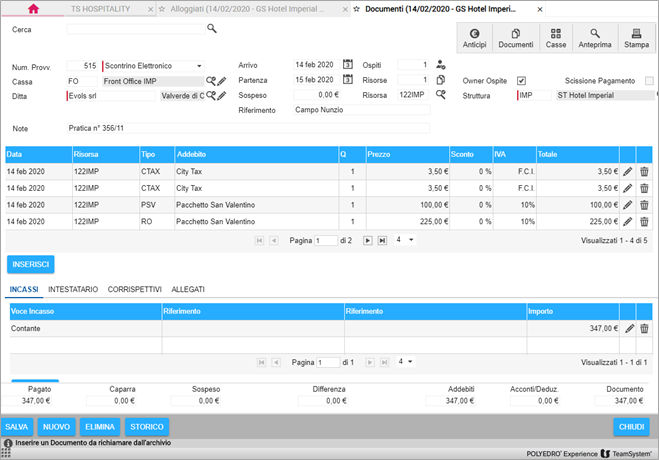Screen dimensions: 659x460
Task: Edit the first City Tax row
Action: click(627, 171)
